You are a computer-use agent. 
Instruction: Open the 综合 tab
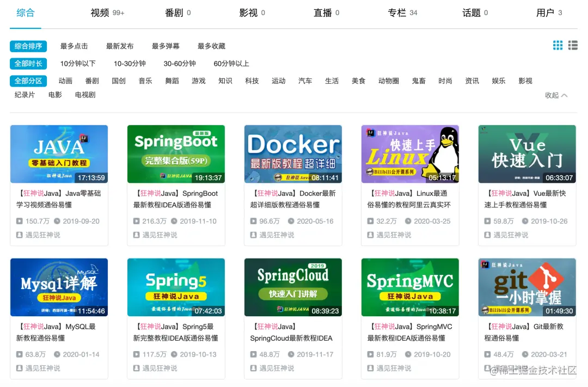(26, 13)
